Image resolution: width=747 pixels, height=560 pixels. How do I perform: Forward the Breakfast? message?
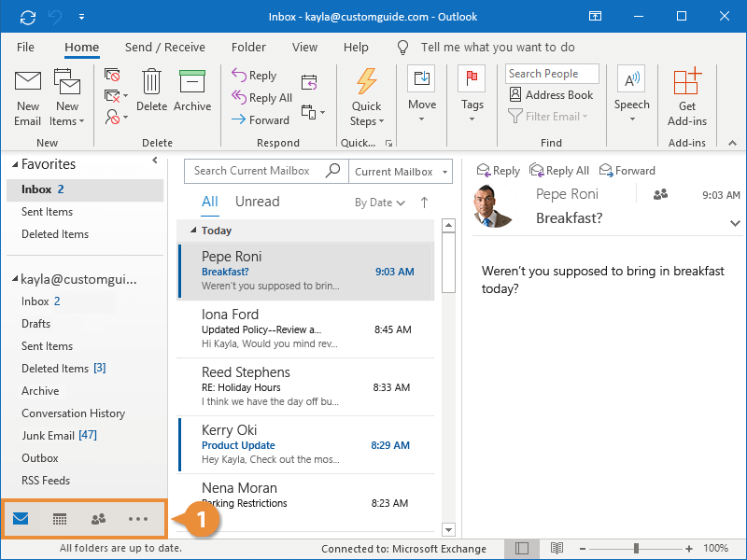[627, 170]
